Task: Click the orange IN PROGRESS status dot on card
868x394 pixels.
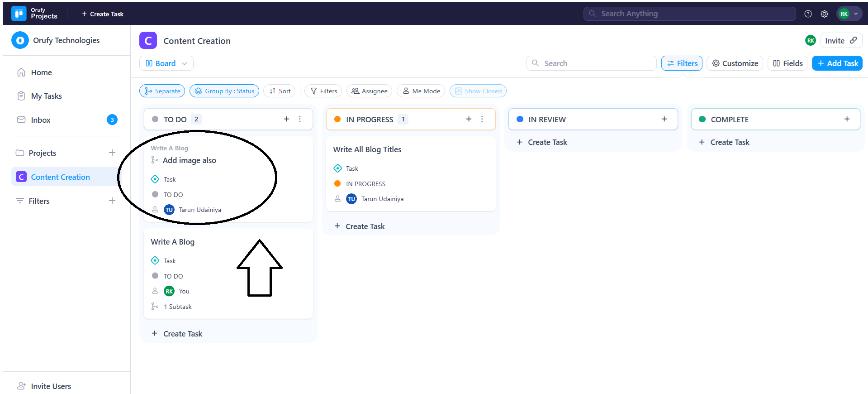Action: (337, 184)
